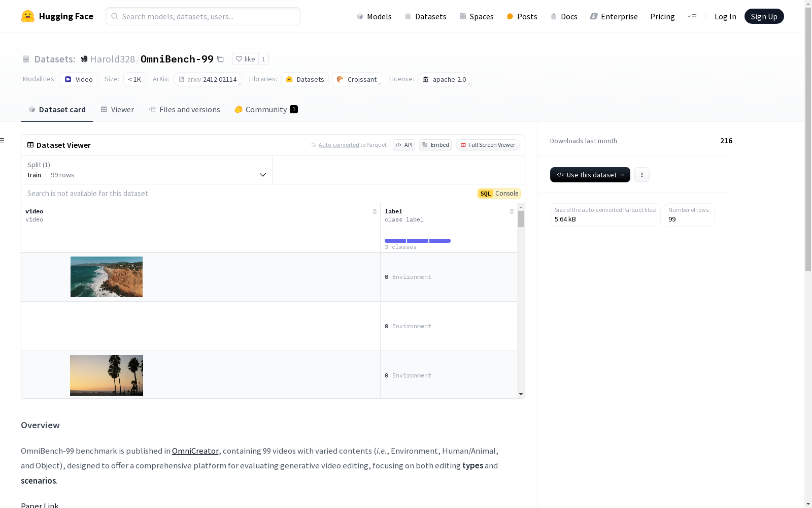
Task: Click the Hugging Face logo icon
Action: coord(28,16)
